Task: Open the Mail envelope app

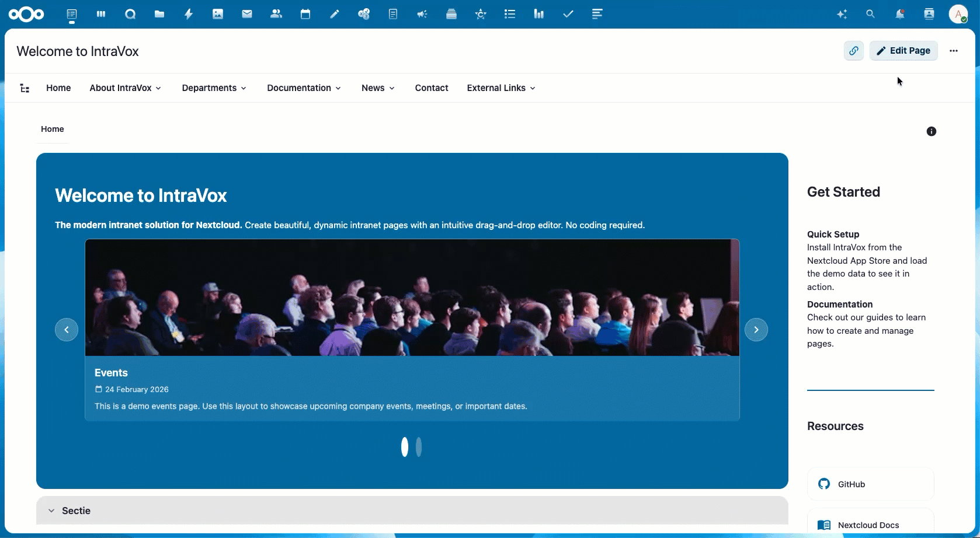Action: point(247,14)
